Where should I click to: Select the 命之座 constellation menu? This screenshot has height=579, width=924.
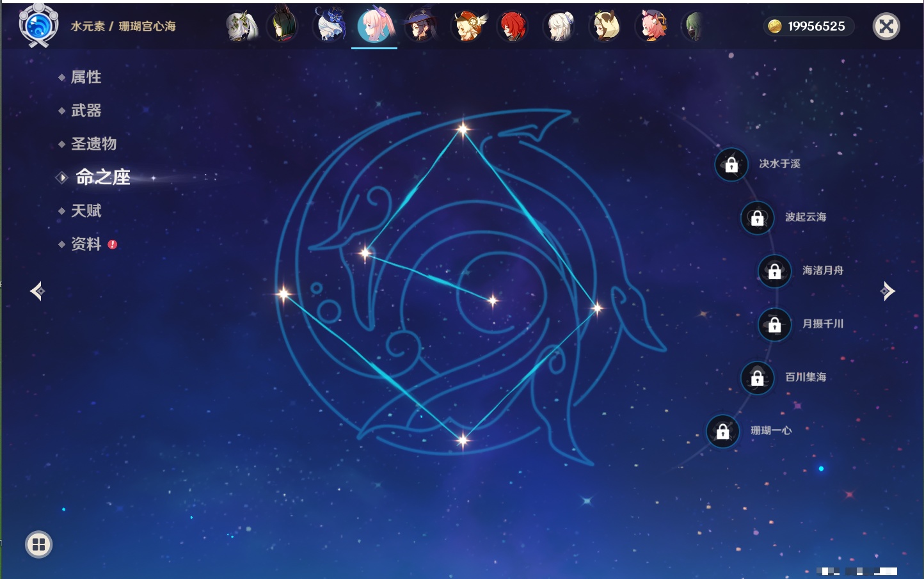(102, 177)
